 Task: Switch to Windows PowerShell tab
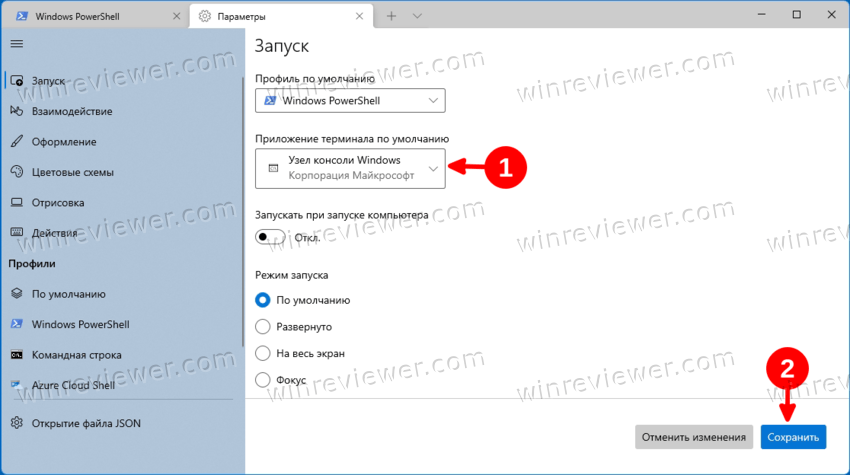95,16
